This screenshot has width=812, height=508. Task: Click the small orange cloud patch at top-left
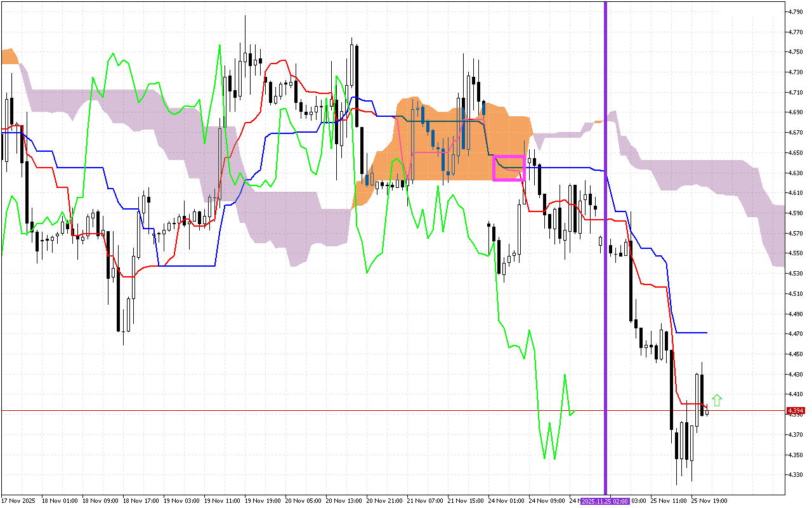pos(10,57)
